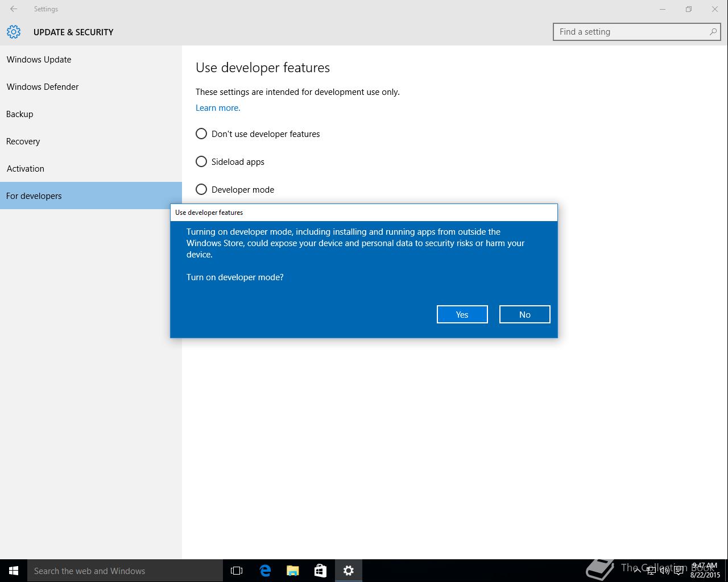
Task: Open the Windows Store taskbar icon
Action: [x=321, y=571]
